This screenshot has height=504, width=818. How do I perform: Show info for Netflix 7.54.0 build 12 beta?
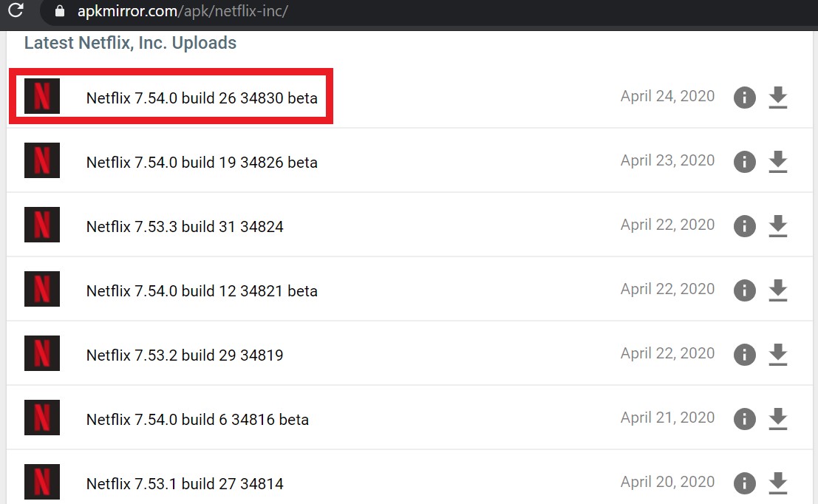[744, 290]
